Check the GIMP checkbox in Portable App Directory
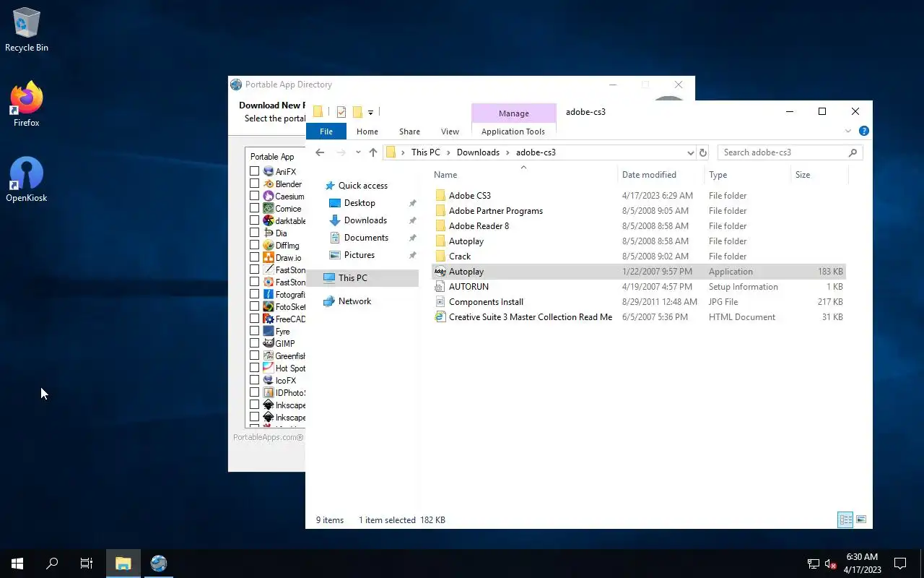Viewport: 924px width, 578px height. click(x=254, y=343)
